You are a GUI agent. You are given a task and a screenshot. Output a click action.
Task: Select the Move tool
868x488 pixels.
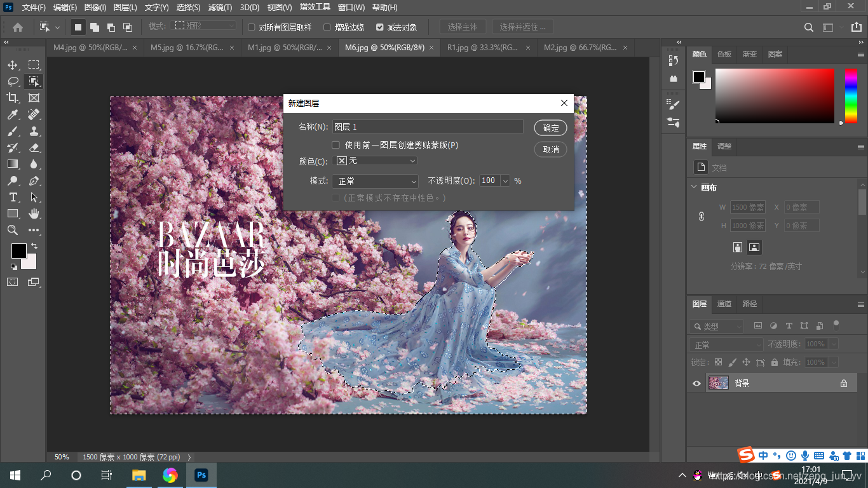[x=13, y=65]
